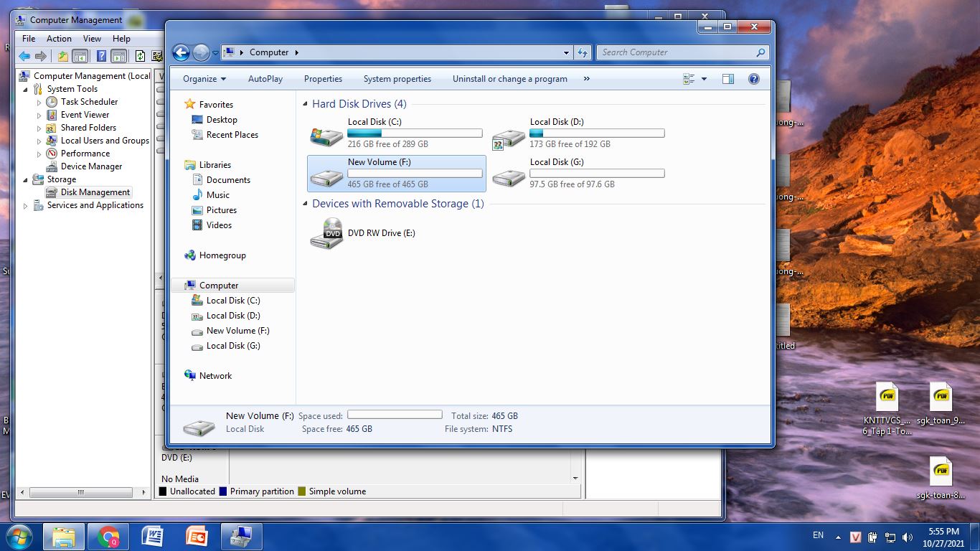Expand the Task Scheduler tree node
Screen dimensions: 980x551
39,103
